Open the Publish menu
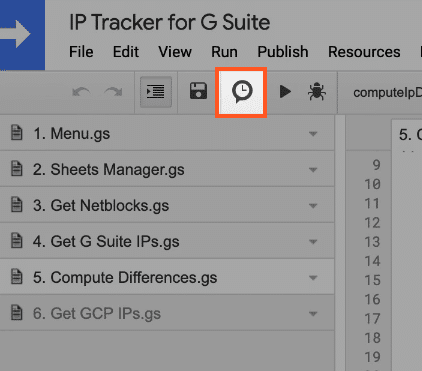The height and width of the screenshot is (371, 422). pyautogui.click(x=283, y=52)
